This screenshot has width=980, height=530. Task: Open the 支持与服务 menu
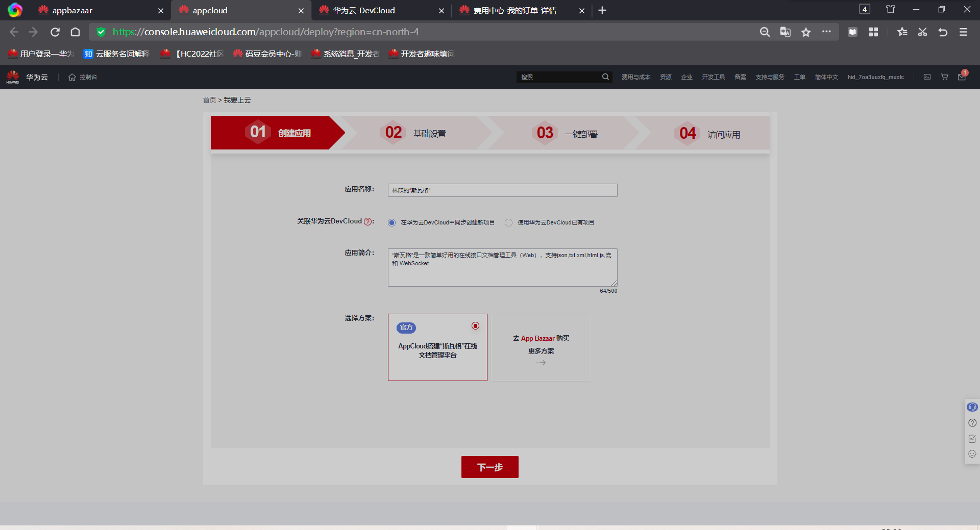(770, 77)
